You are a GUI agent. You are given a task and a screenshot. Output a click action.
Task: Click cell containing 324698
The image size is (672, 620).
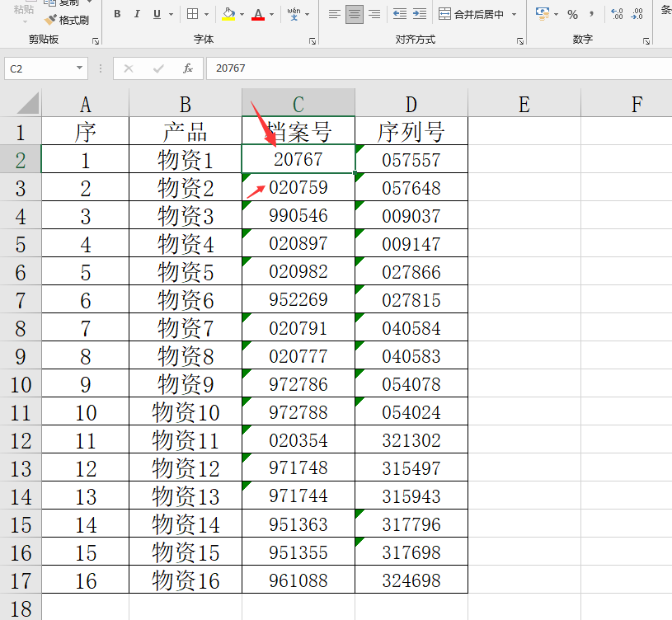click(411, 580)
